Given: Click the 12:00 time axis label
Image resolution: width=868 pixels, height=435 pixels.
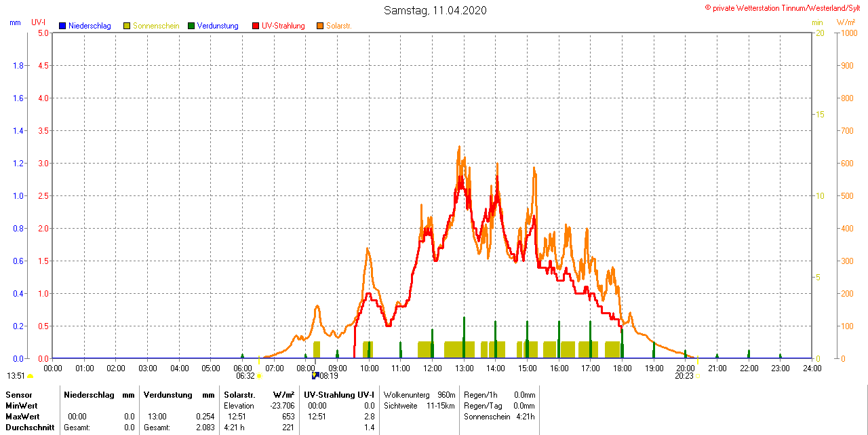Looking at the screenshot, I should (432, 368).
